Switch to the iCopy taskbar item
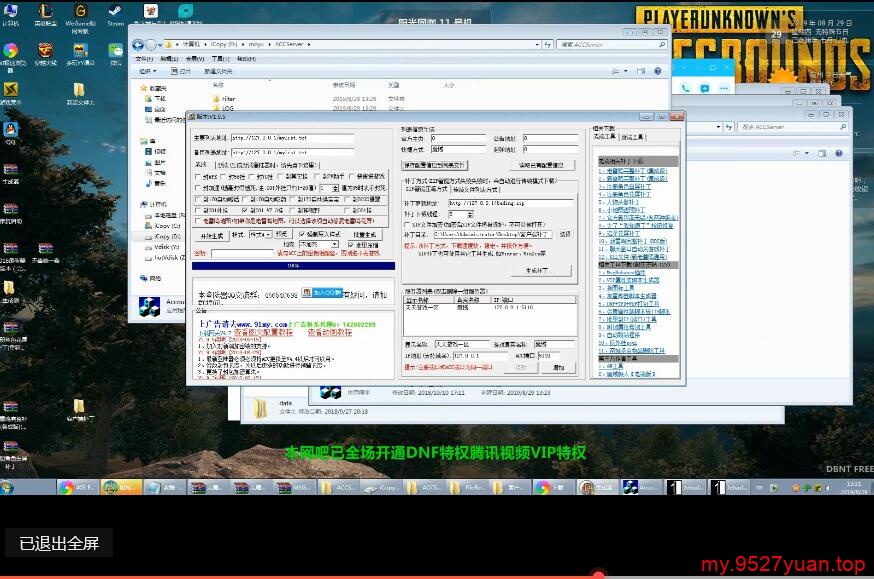This screenshot has width=874, height=579. pyautogui.click(x=382, y=488)
